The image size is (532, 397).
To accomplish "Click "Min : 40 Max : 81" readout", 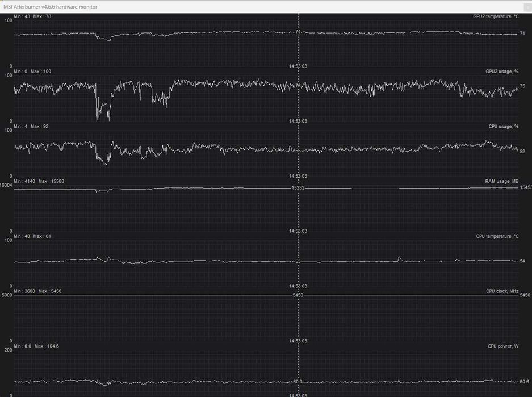I will [x=32, y=236].
